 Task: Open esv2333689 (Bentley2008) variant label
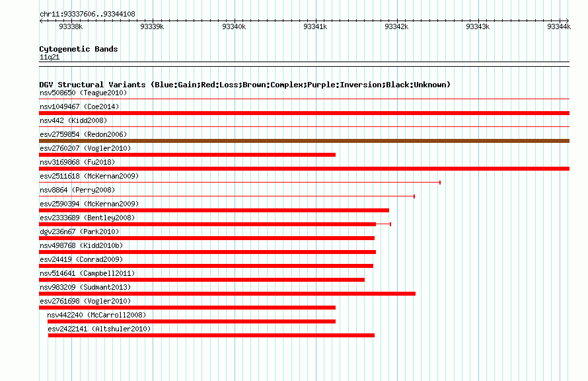coord(87,218)
